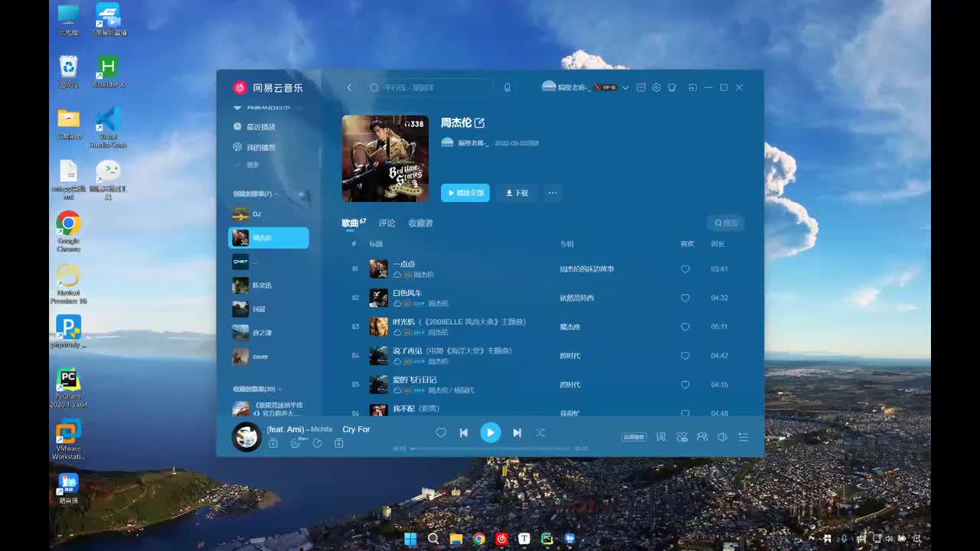This screenshot has height=551, width=980.
Task: Open the skin theme shirt icon
Action: click(x=671, y=88)
